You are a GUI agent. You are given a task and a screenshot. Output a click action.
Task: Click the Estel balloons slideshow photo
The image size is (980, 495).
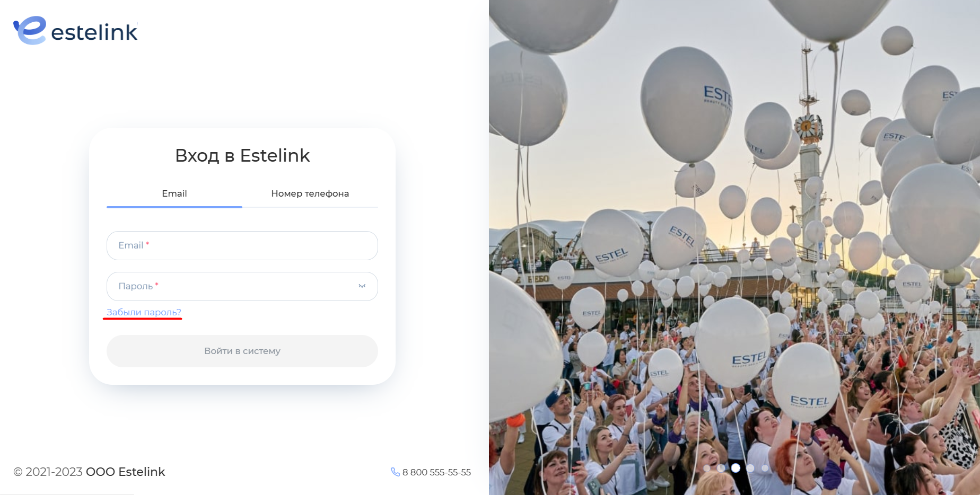734,247
